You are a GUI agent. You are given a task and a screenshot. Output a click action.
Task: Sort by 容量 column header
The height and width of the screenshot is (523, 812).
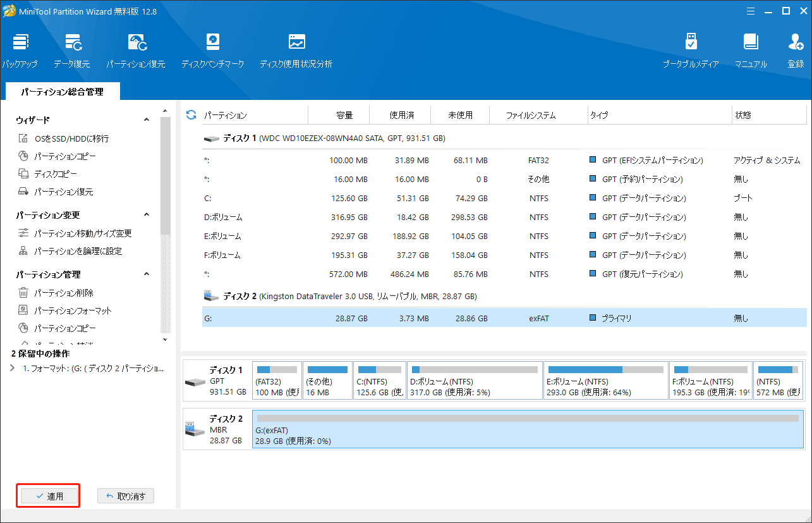point(339,115)
